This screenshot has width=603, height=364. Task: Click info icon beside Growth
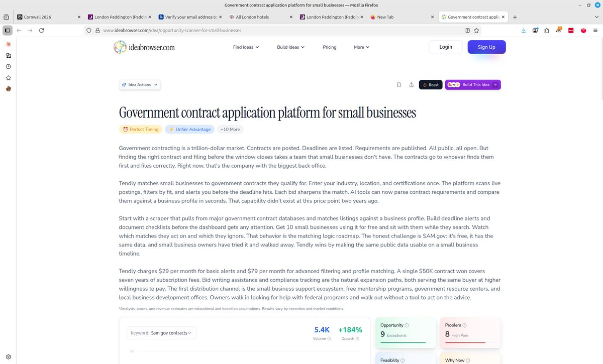(x=358, y=338)
